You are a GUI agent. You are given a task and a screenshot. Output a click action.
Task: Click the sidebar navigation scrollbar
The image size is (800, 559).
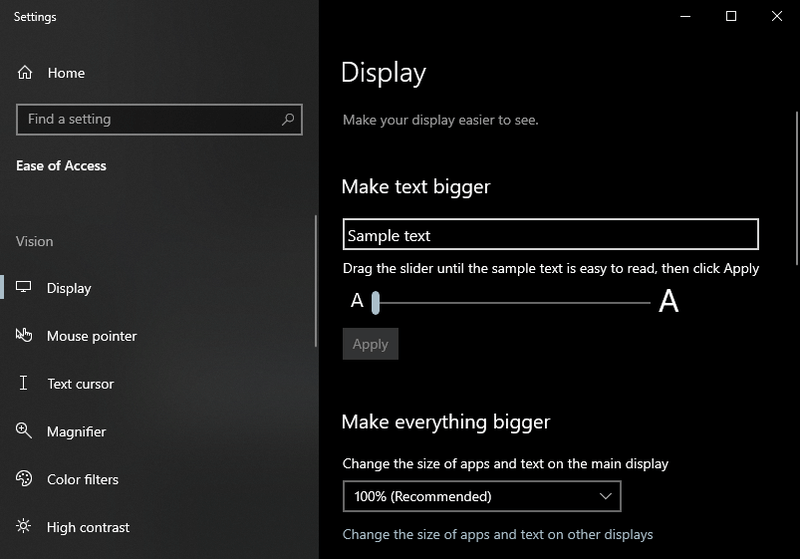(x=316, y=281)
